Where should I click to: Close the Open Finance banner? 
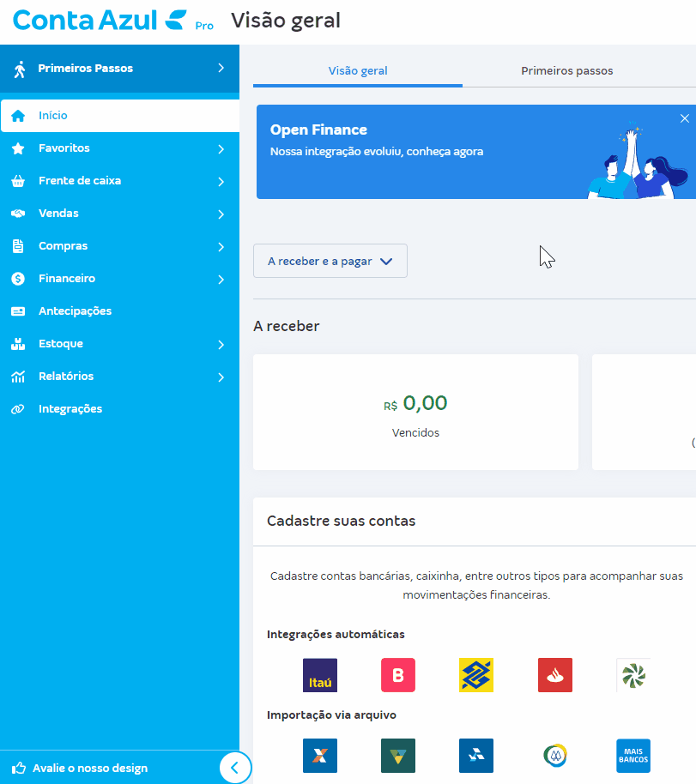685,118
